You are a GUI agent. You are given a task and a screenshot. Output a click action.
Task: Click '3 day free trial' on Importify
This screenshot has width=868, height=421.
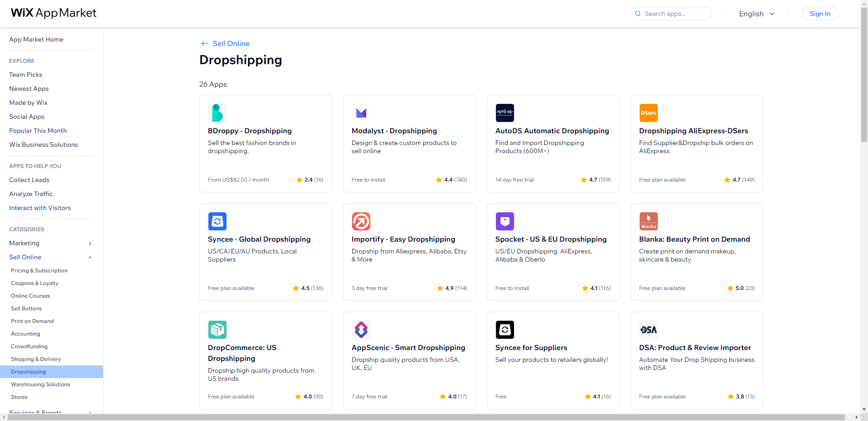(x=369, y=288)
